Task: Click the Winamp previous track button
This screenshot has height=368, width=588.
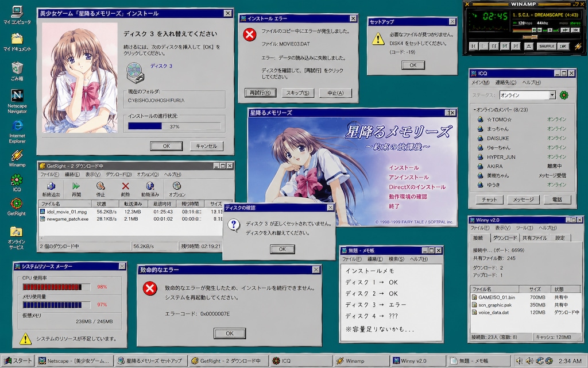Action: point(474,46)
